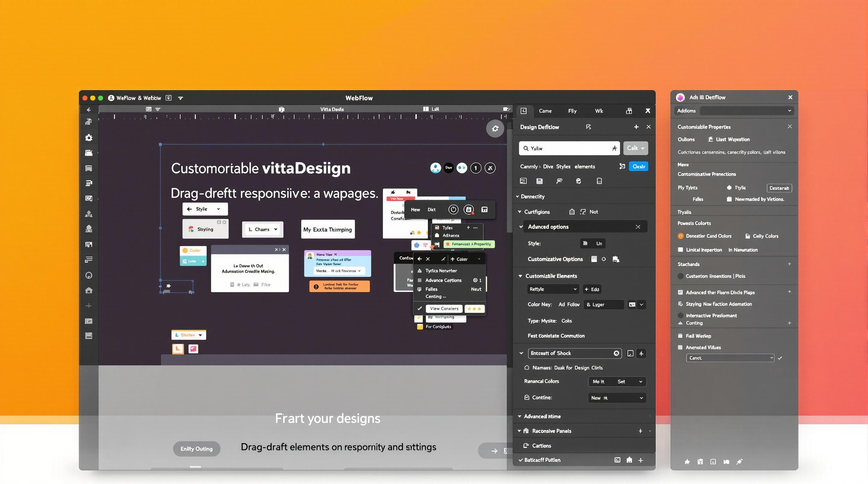Click the back arrow above left sidebar
The width and height of the screenshot is (868, 484).
tap(89, 109)
